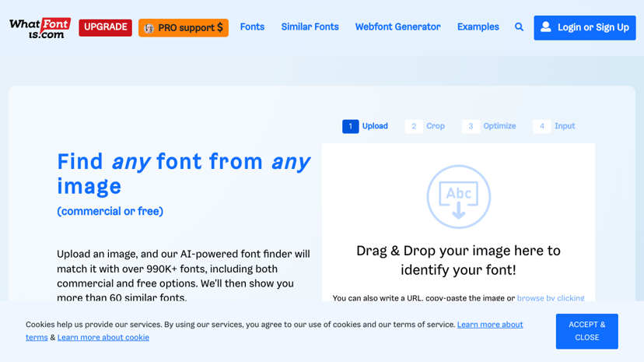Go to Similar Fonts page

tap(310, 27)
